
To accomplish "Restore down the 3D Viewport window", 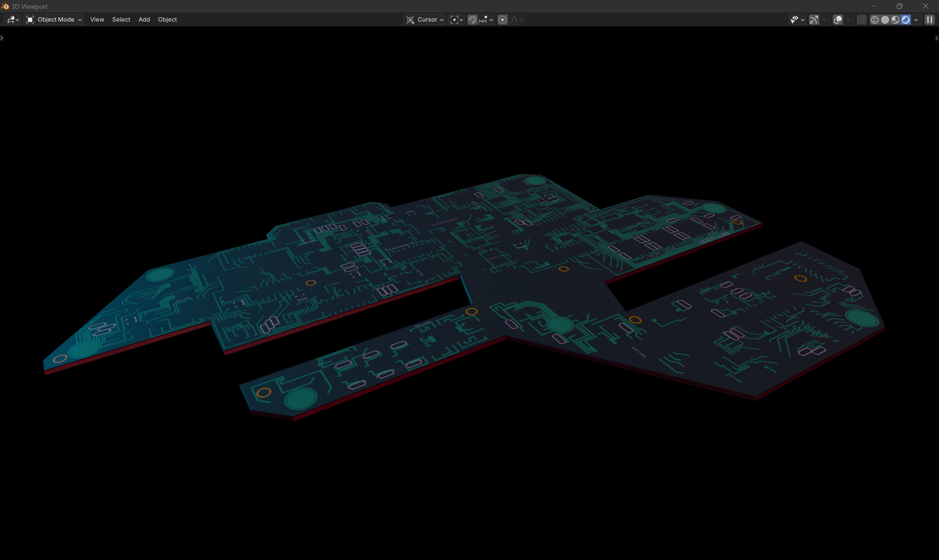I will (899, 6).
